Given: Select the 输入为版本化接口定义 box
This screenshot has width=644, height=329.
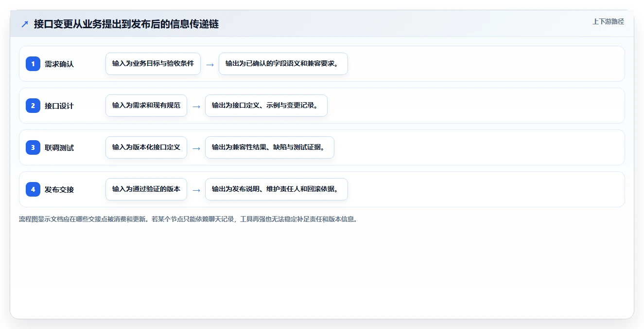Looking at the screenshot, I should [x=146, y=147].
